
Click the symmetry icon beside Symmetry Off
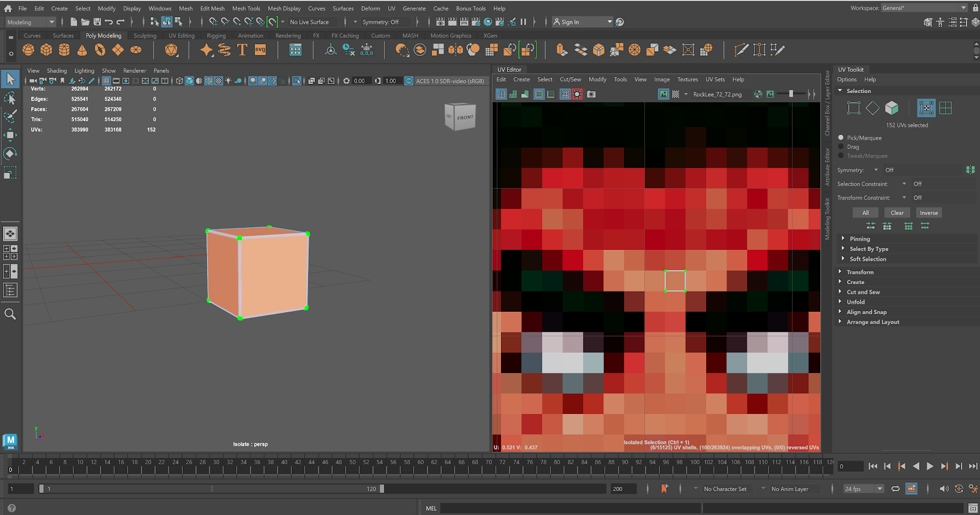970,170
